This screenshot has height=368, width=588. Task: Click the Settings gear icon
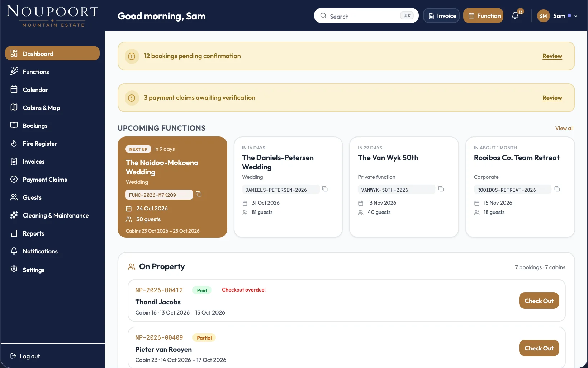[14, 269]
